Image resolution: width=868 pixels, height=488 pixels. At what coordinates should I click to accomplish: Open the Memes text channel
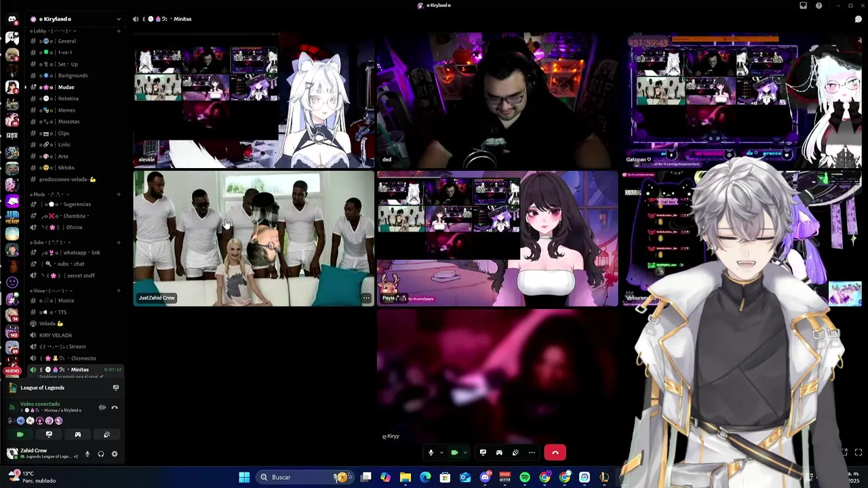tap(75, 110)
